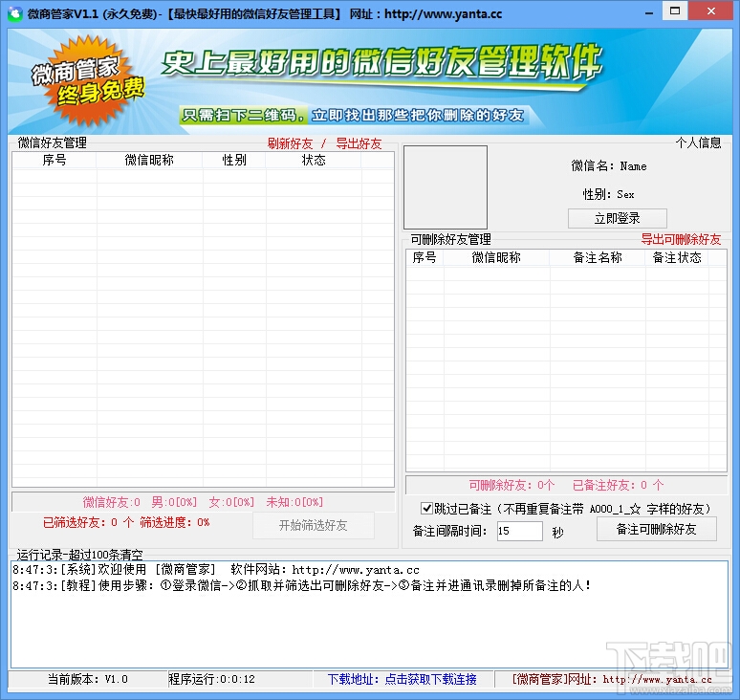Click 导出好友 to export friends
This screenshot has width=740, height=700.
(359, 143)
